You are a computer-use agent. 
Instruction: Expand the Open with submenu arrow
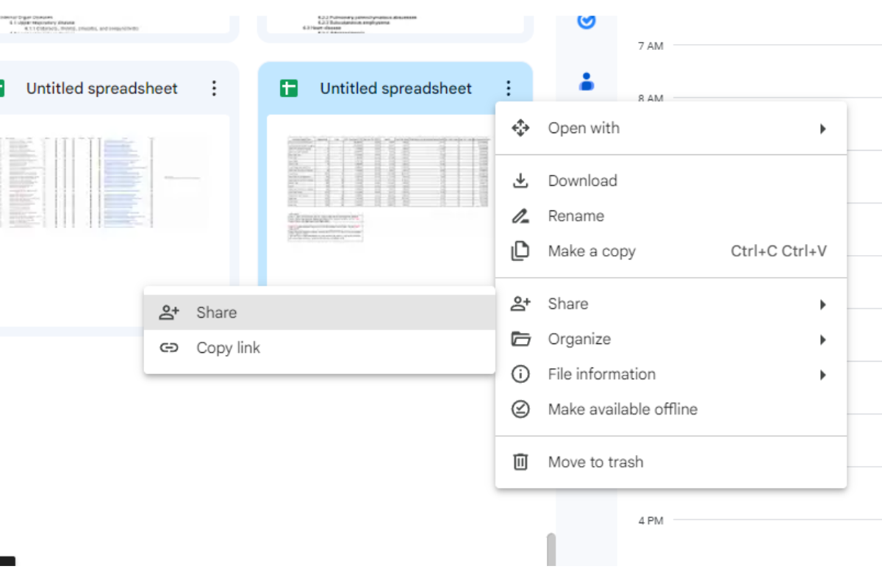tap(822, 129)
